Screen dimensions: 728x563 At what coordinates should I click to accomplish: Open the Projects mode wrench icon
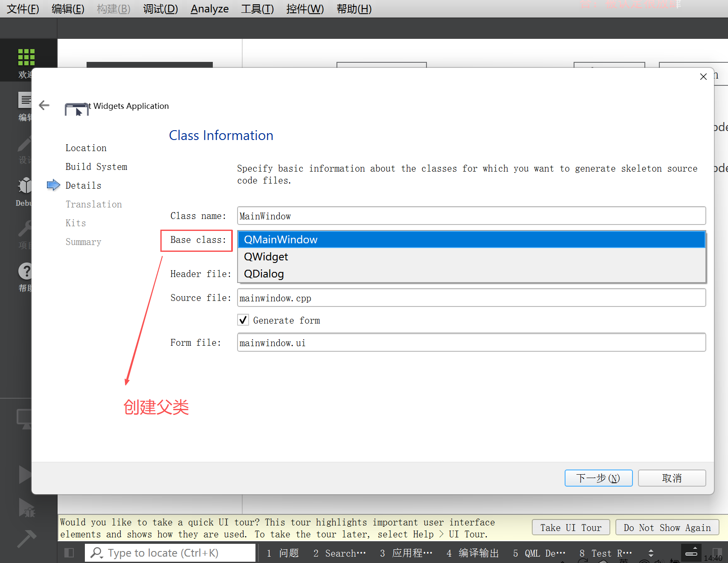point(25,229)
